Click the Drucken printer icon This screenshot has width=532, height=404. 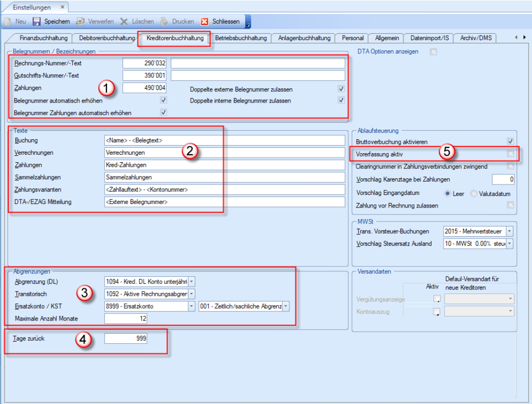[164, 22]
